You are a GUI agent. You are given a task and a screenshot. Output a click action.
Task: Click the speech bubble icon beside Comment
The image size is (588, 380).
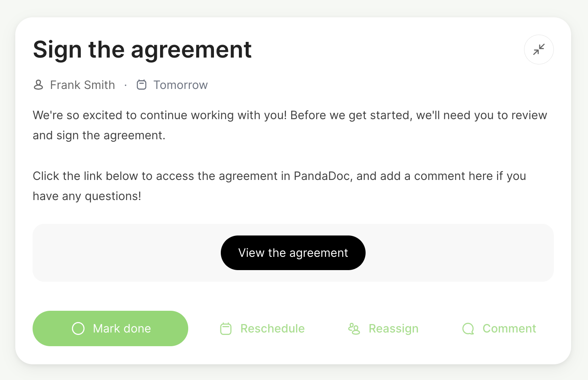click(468, 328)
